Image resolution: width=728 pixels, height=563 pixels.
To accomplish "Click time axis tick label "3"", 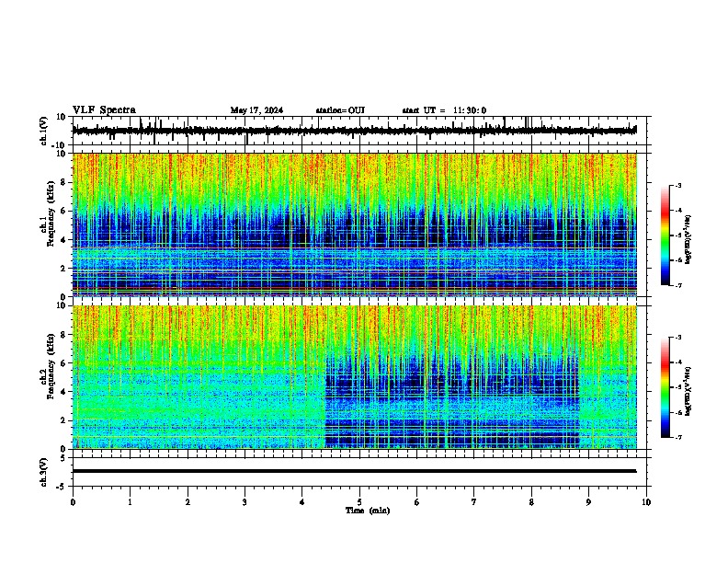I will [245, 502].
